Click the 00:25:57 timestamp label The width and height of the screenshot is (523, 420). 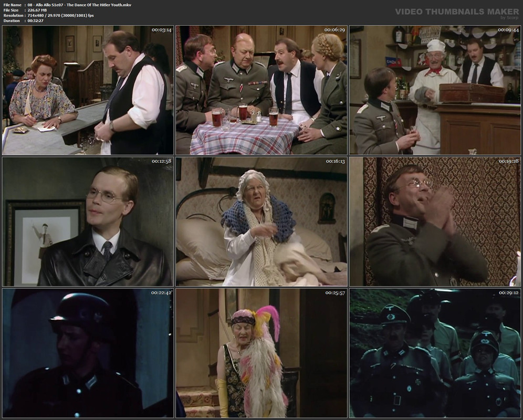[x=335, y=293]
